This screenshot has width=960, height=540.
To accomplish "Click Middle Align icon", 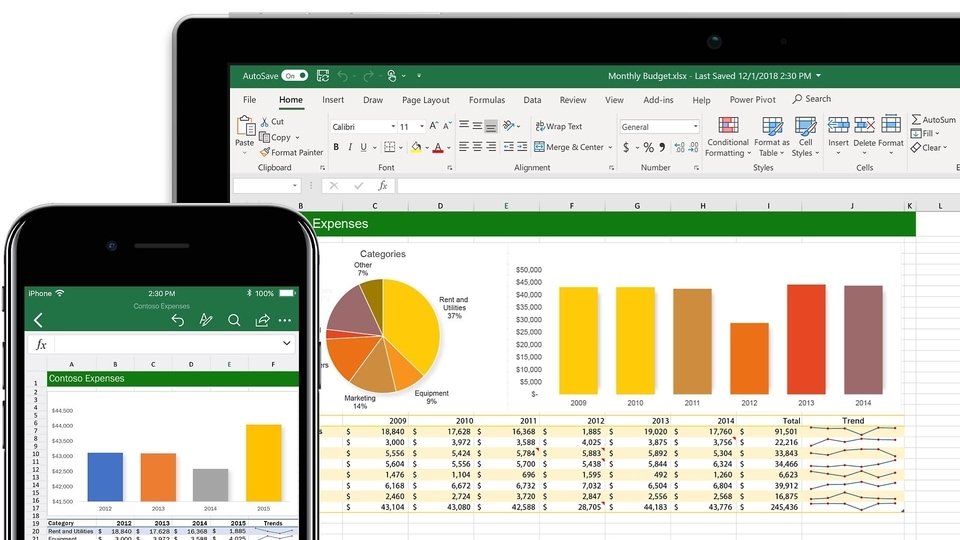I will (477, 126).
